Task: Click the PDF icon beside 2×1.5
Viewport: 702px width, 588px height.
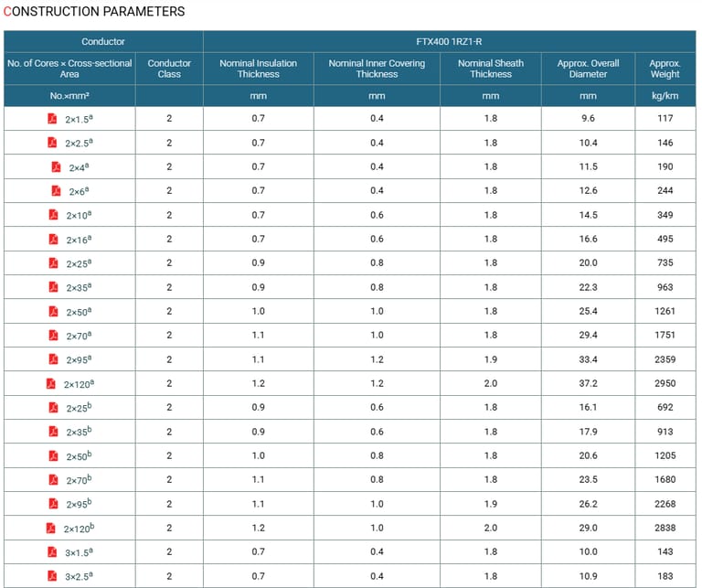Action: pos(52,119)
